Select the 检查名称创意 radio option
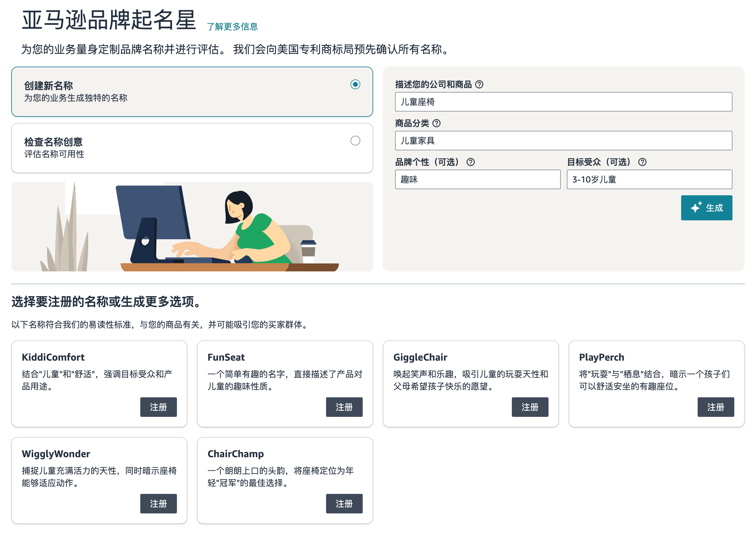Image resolution: width=756 pixels, height=533 pixels. click(x=355, y=141)
